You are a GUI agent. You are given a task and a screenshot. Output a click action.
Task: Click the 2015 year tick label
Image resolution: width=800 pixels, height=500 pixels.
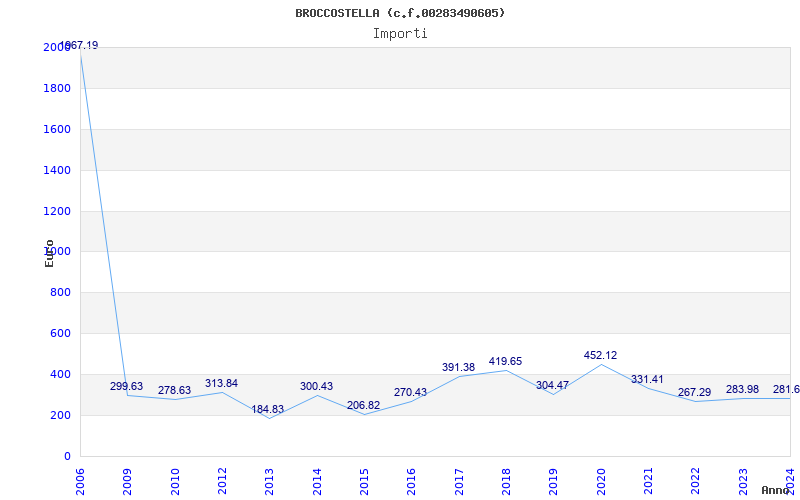click(364, 482)
